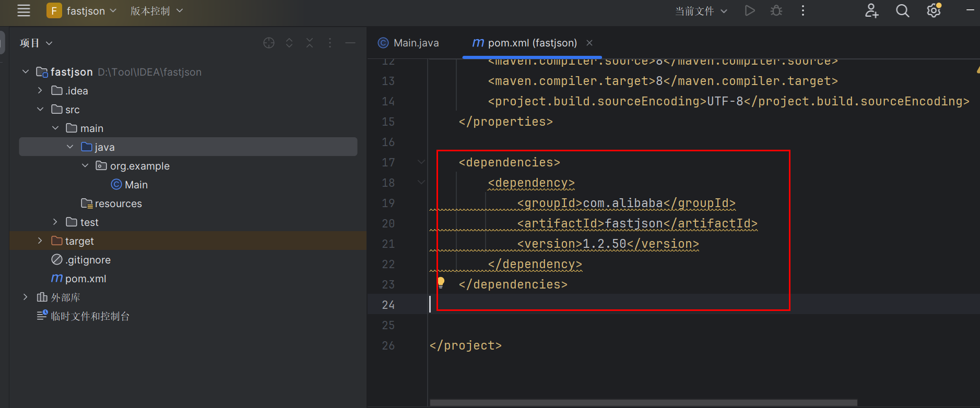Click the Collapse All icon in project panel
This screenshot has height=408, width=980.
coord(310,43)
